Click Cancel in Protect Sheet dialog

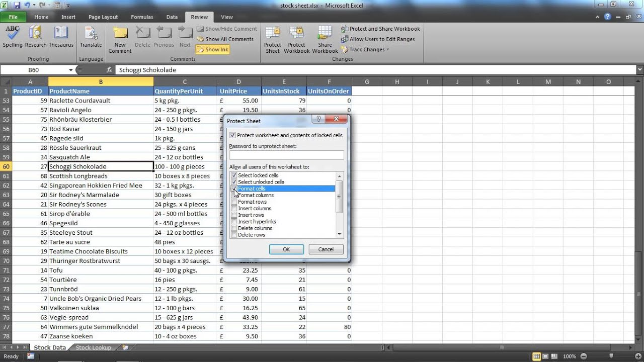coord(326,249)
